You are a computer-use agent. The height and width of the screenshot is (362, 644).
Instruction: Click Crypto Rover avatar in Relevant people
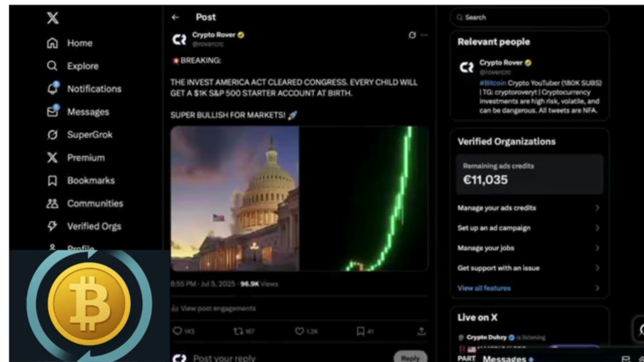[467, 67]
